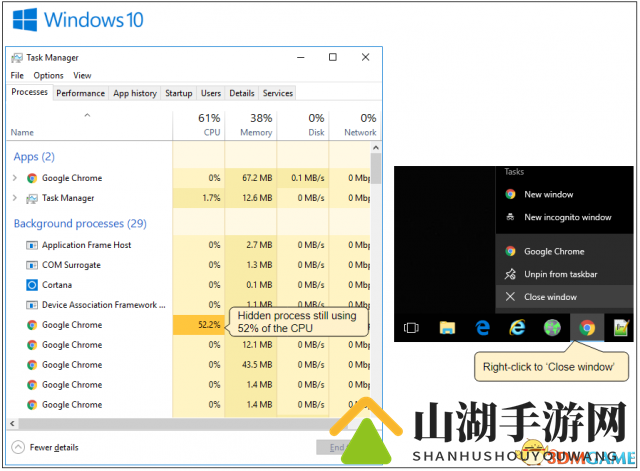Open the Users tab

coord(211,93)
